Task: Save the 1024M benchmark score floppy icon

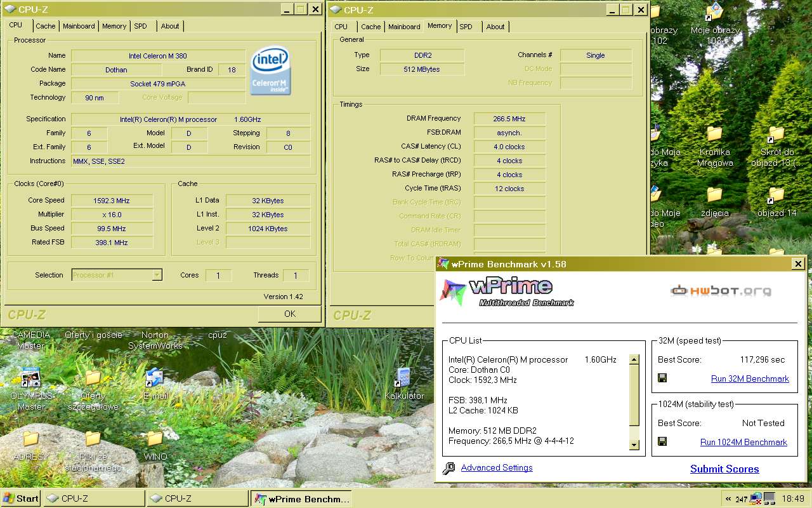Action: pyautogui.click(x=662, y=442)
